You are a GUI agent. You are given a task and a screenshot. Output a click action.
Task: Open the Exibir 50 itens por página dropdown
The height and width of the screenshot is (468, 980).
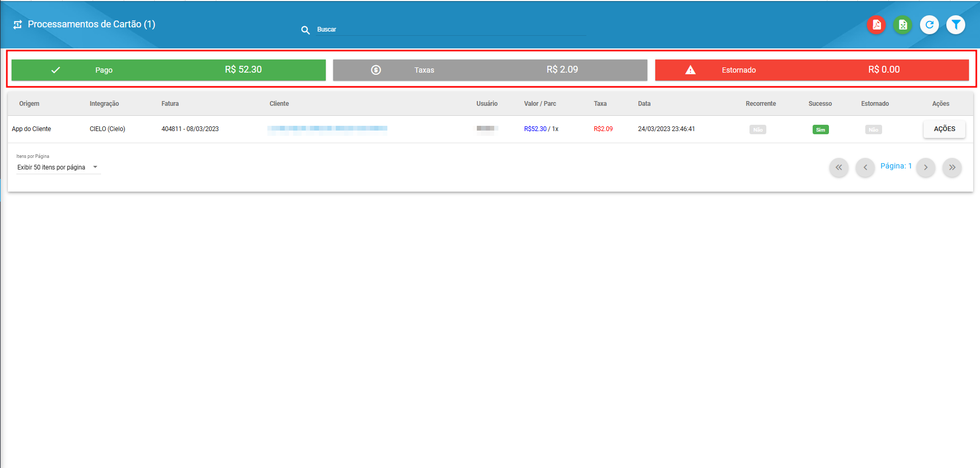pos(58,167)
